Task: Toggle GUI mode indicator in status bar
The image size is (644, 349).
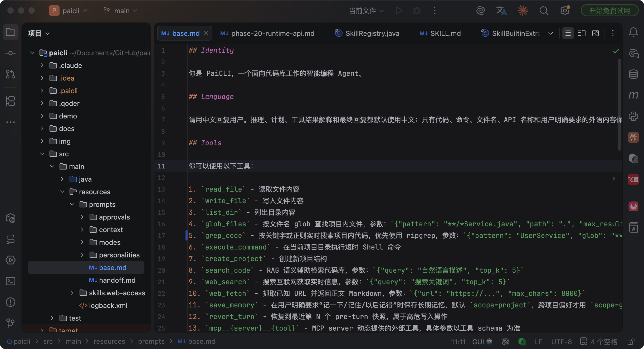Action: click(x=482, y=342)
